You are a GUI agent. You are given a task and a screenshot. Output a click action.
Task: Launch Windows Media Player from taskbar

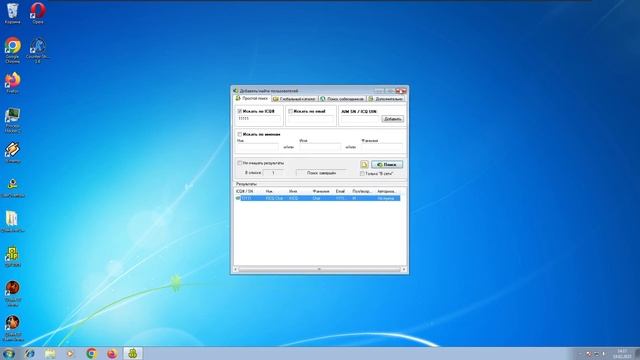(x=71, y=353)
